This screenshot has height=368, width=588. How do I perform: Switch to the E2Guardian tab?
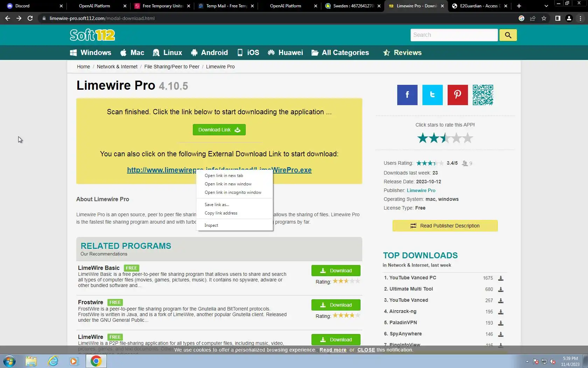[x=479, y=6]
